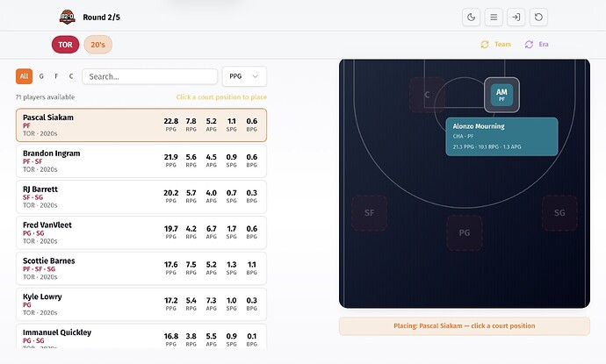Click the Alonzo Mourning info tooltip
Screen dimensions: 606x364
pos(501,137)
